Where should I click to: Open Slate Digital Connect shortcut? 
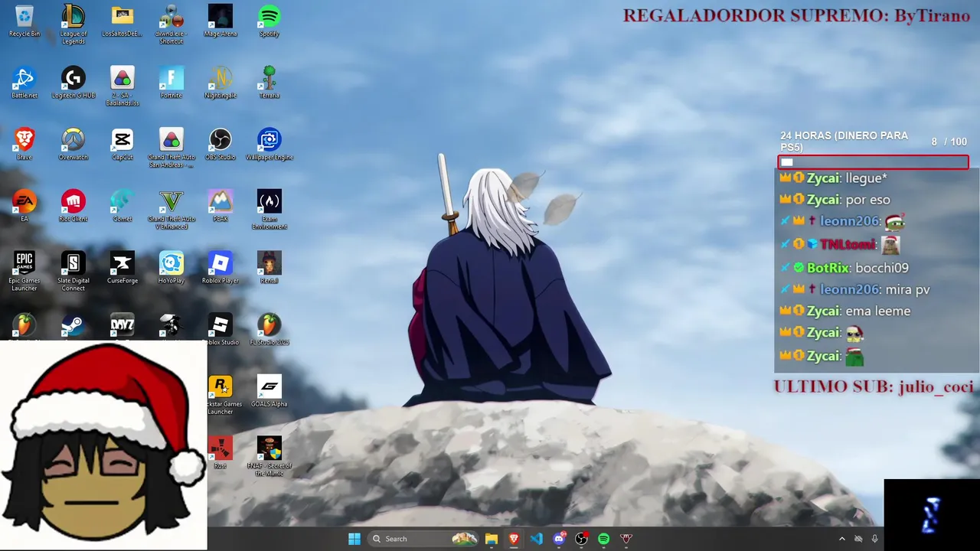[x=73, y=271]
